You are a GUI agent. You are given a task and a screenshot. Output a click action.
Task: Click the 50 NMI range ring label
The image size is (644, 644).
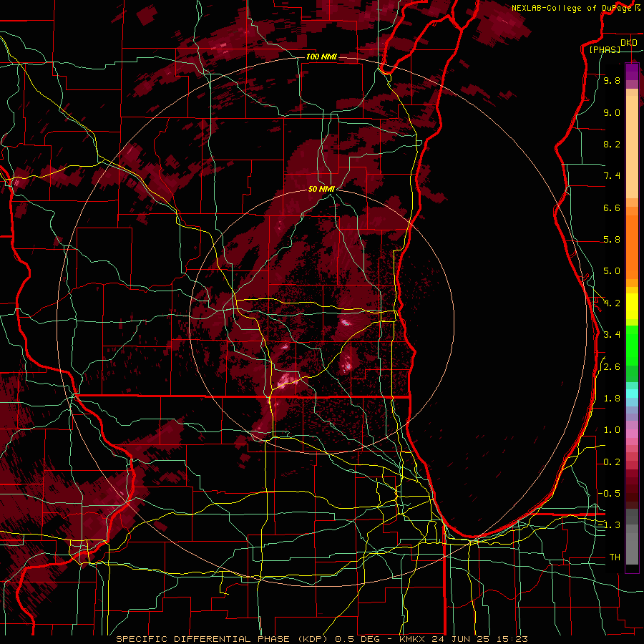[321, 189]
